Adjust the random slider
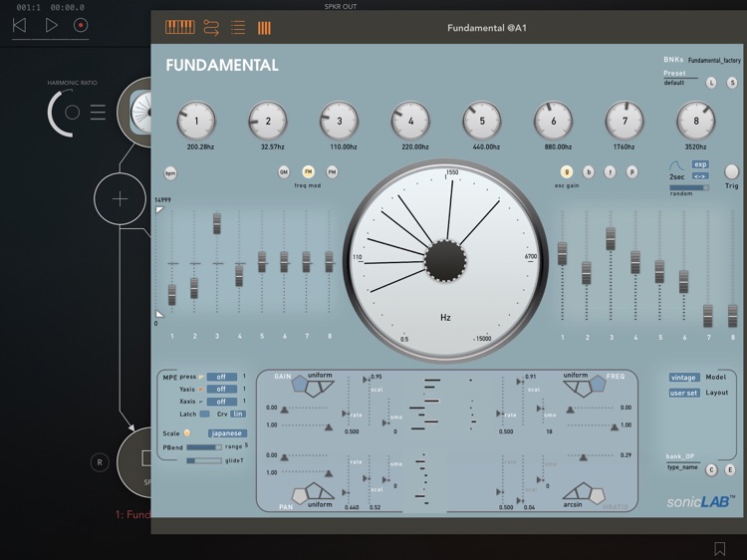The image size is (747, 560). point(689,187)
